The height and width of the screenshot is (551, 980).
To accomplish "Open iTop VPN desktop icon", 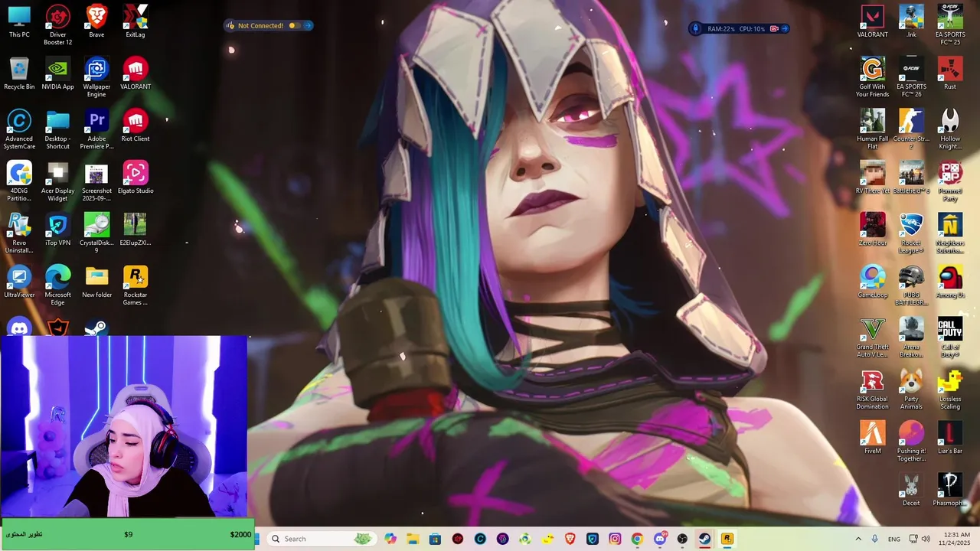I will tap(58, 230).
